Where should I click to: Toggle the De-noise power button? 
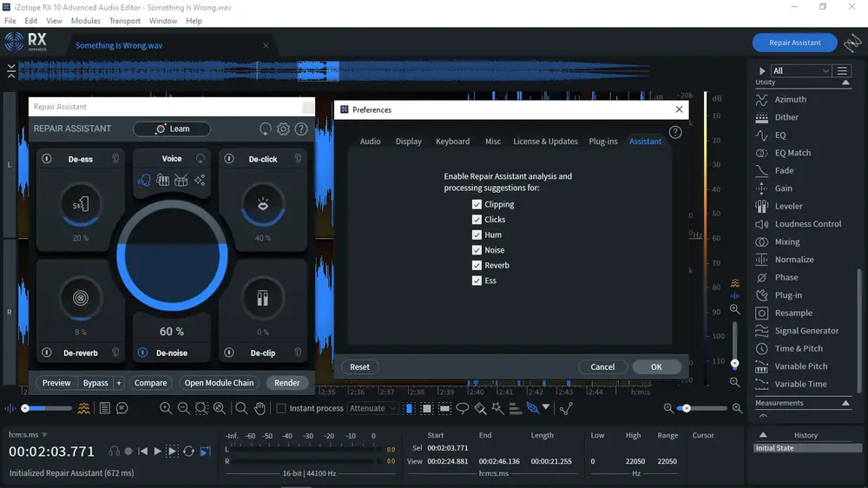pos(143,353)
